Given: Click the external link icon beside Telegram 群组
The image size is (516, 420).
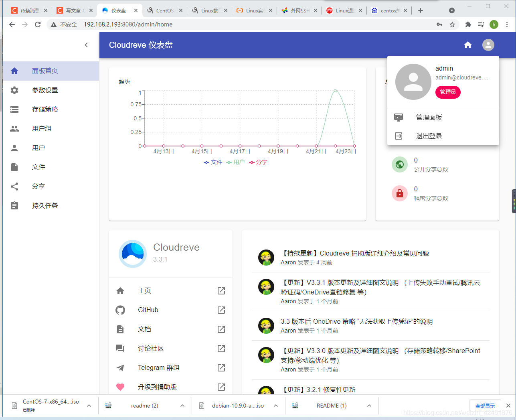Looking at the screenshot, I should click(x=221, y=368).
